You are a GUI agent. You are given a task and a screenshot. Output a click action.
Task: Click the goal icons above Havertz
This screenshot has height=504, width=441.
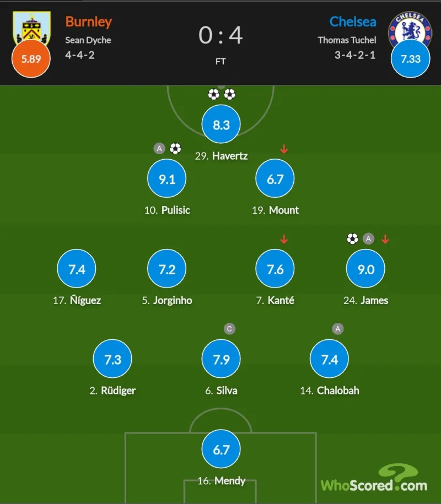point(222,95)
